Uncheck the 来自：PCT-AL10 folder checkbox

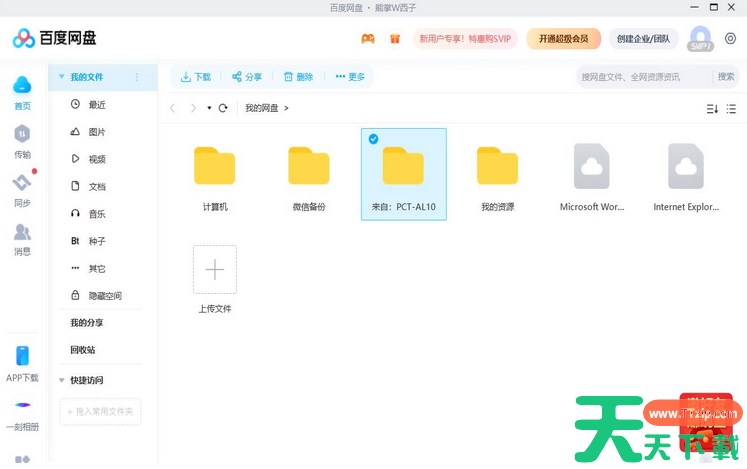tap(373, 139)
